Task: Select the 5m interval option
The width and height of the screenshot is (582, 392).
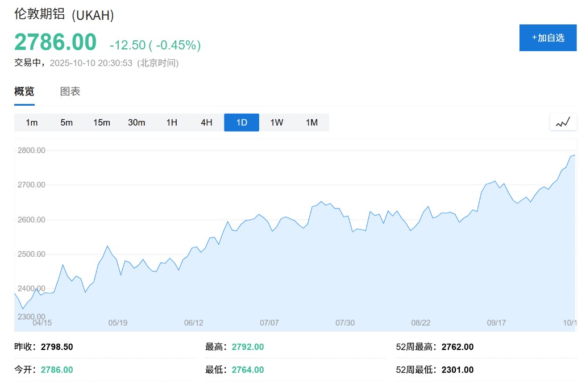Action: pos(66,123)
